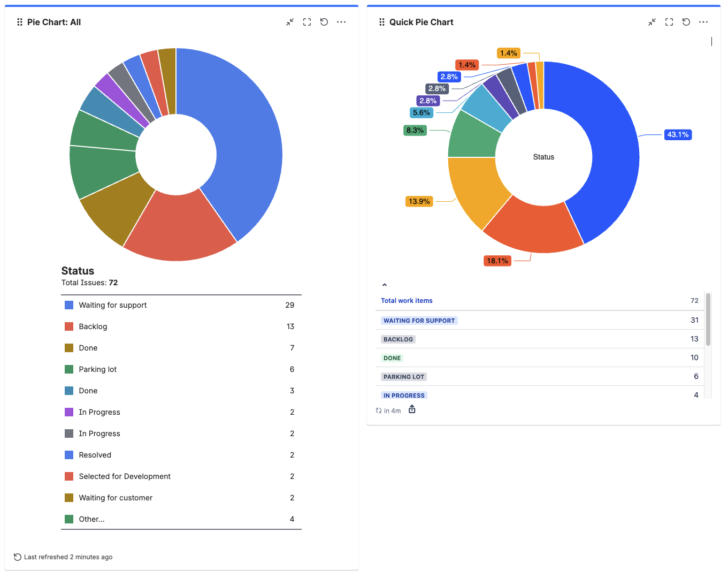Collapse Pie Chart: All with the inward arrows
Screen dimensions: 728x578
(x=290, y=22)
